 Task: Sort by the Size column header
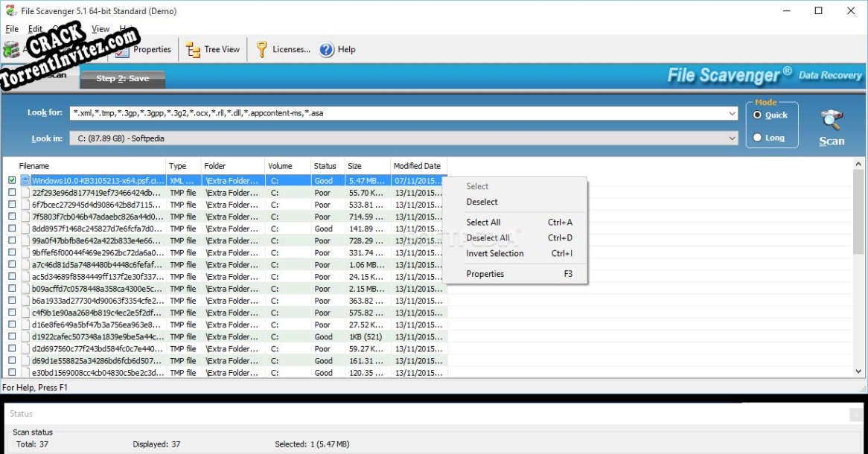coord(354,166)
